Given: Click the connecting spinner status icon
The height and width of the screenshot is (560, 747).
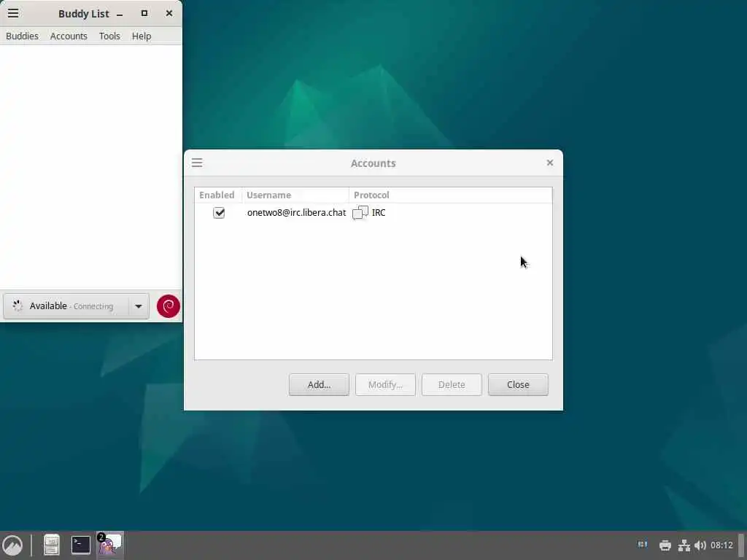Looking at the screenshot, I should tap(18, 306).
